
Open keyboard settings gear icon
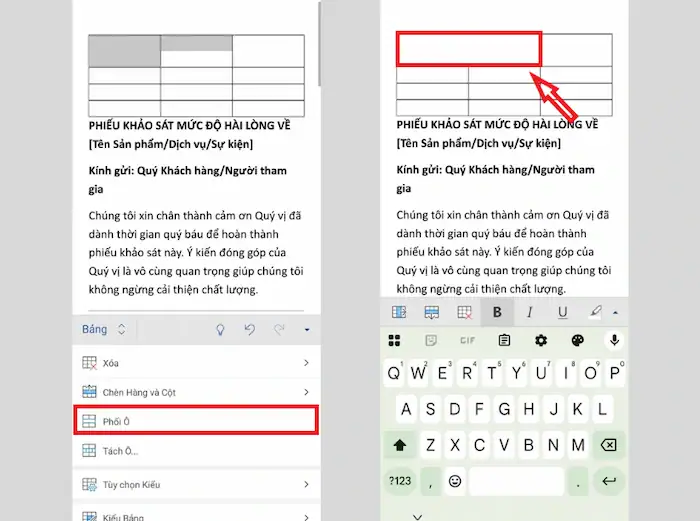(x=541, y=341)
